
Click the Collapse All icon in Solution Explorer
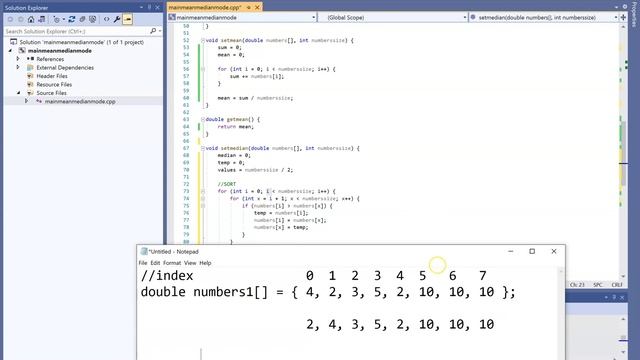(82, 19)
